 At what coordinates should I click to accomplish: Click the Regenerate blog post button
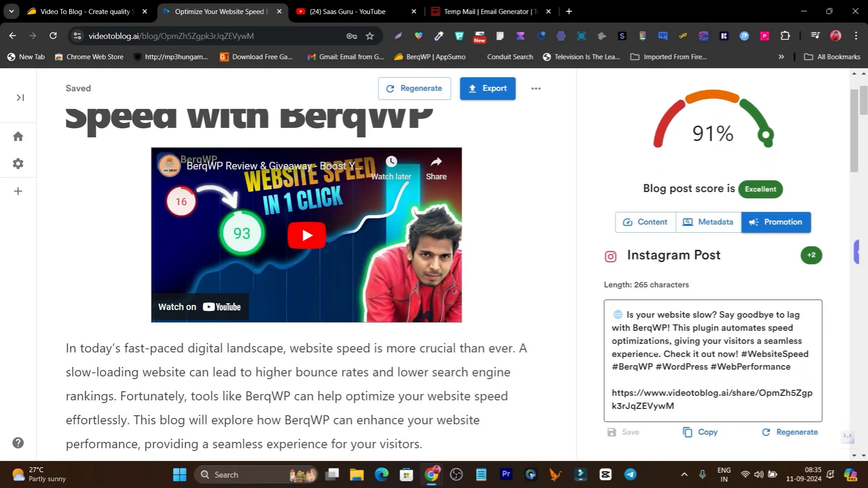pyautogui.click(x=414, y=88)
